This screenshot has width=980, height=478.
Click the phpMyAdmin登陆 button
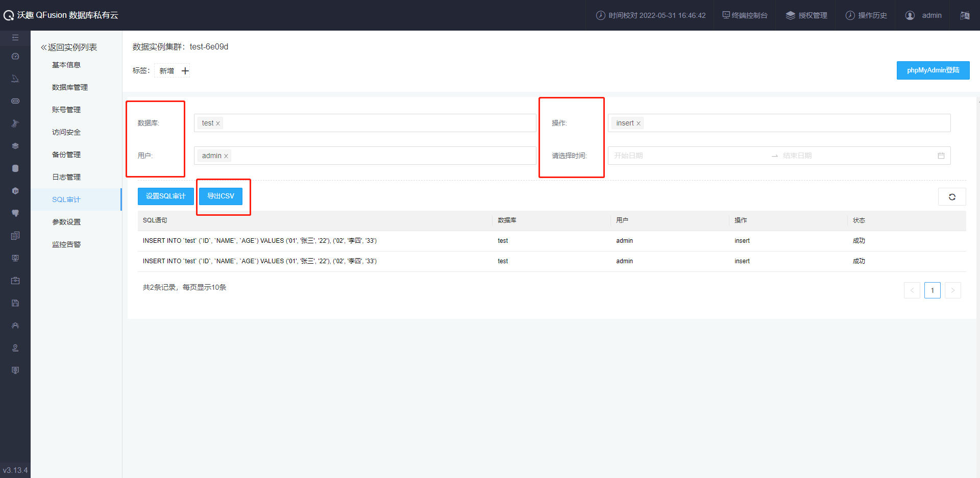933,70
